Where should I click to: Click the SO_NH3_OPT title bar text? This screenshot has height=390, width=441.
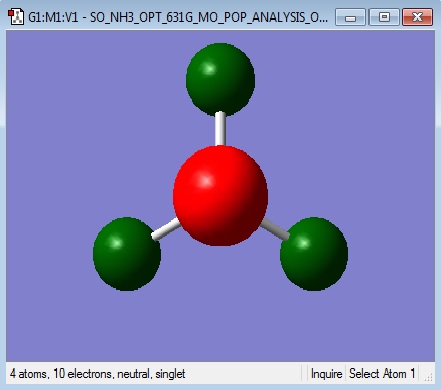tap(209, 17)
